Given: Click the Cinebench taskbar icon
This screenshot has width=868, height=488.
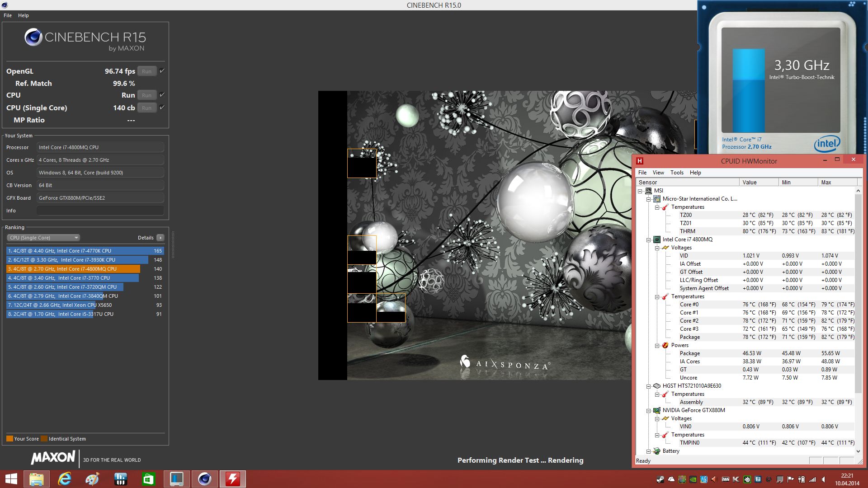Looking at the screenshot, I should point(205,479).
